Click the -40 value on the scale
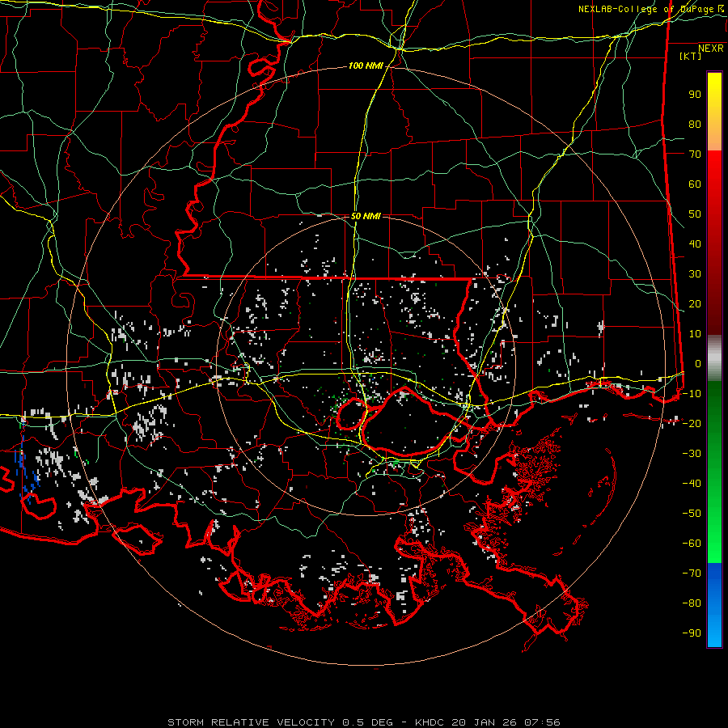The width and height of the screenshot is (728, 728). click(x=692, y=484)
